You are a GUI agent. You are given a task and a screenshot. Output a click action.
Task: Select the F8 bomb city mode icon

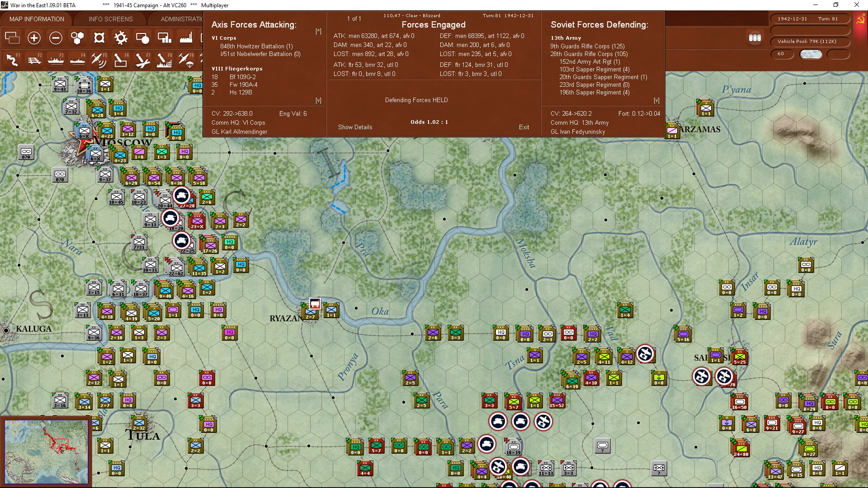[164, 60]
